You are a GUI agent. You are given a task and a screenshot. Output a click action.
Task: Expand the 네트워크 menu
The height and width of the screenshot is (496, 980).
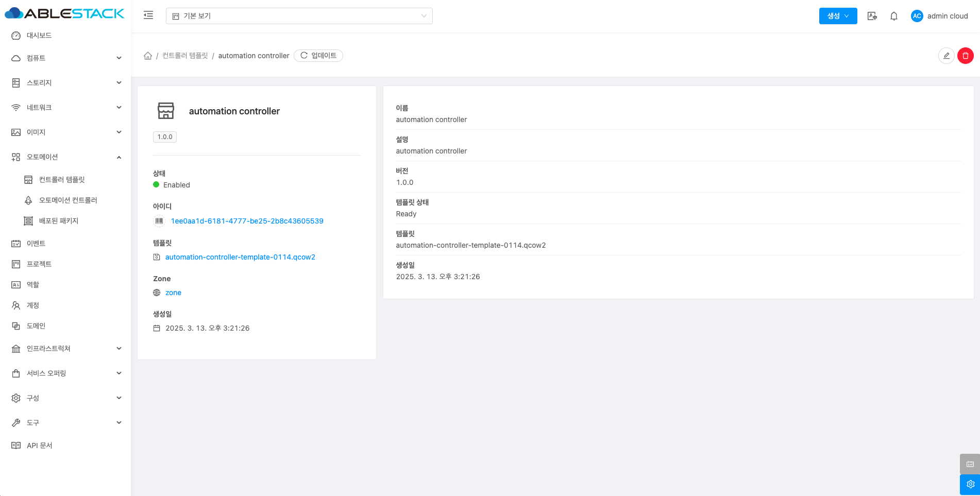pos(65,108)
